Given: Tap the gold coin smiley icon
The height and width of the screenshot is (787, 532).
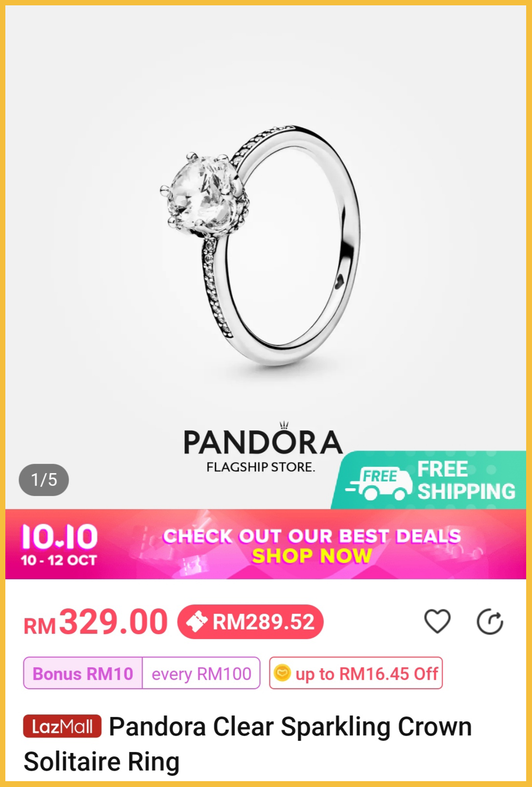Looking at the screenshot, I should [282, 673].
